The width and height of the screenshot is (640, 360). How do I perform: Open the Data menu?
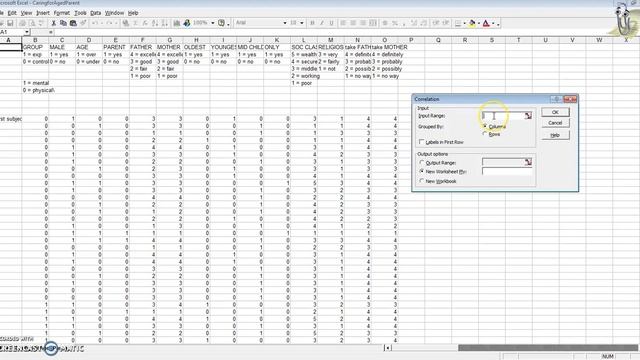click(96, 13)
